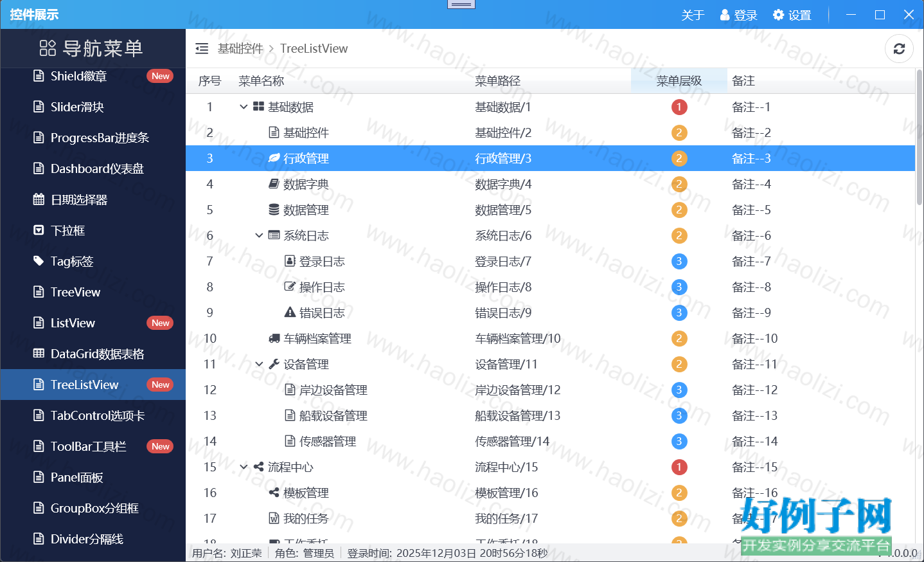The height and width of the screenshot is (562, 924).
Task: Click the 基础数据 grid icon
Action: (x=258, y=107)
